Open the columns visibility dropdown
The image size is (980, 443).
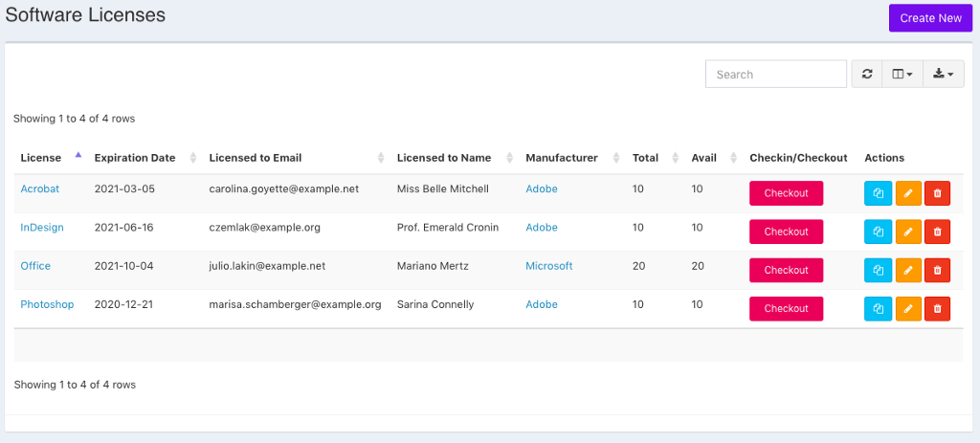tap(902, 74)
